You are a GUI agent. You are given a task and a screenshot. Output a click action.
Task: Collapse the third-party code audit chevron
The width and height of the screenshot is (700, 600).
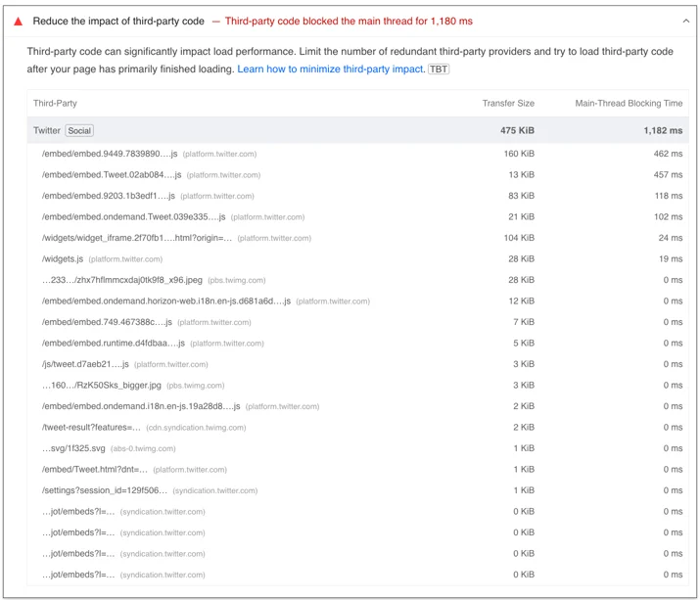tap(685, 21)
